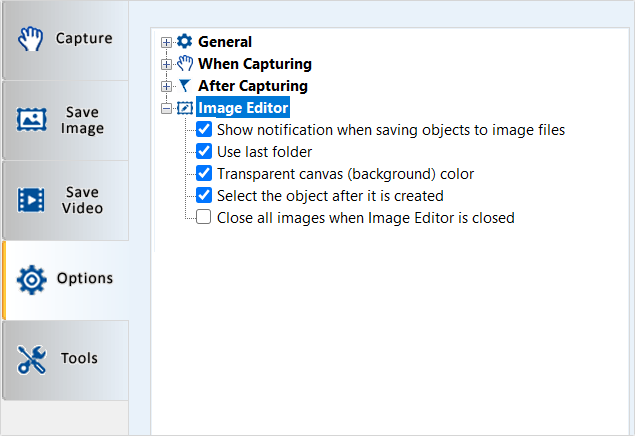Click the General gear icon in tree
The width and height of the screenshot is (635, 436).
point(184,42)
